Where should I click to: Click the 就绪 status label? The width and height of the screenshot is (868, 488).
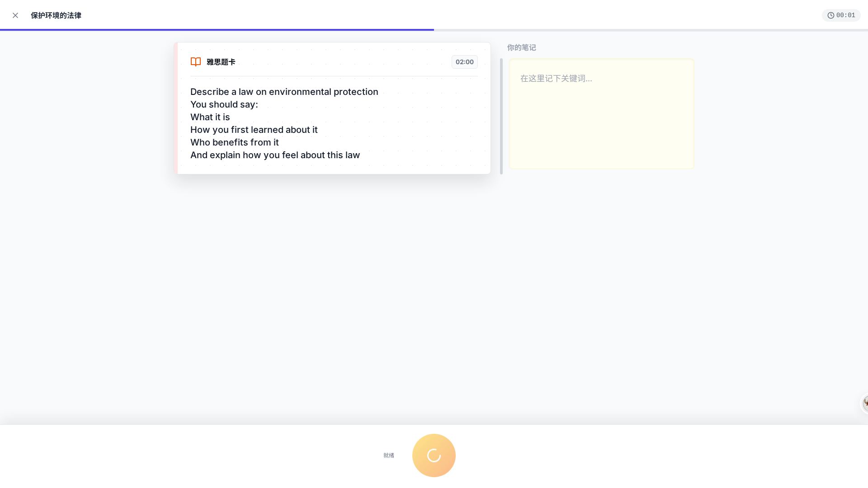coord(389,455)
